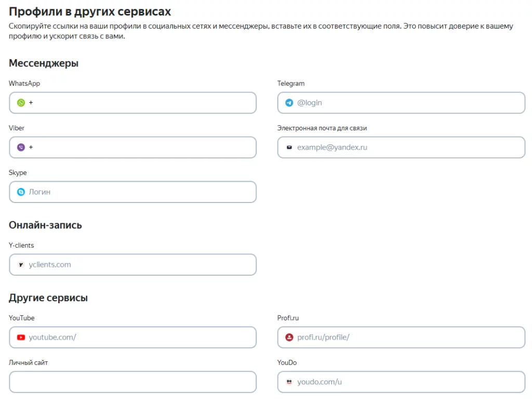Click the blue Skype icon
Image resolution: width=532 pixels, height=405 pixels.
pos(21,192)
